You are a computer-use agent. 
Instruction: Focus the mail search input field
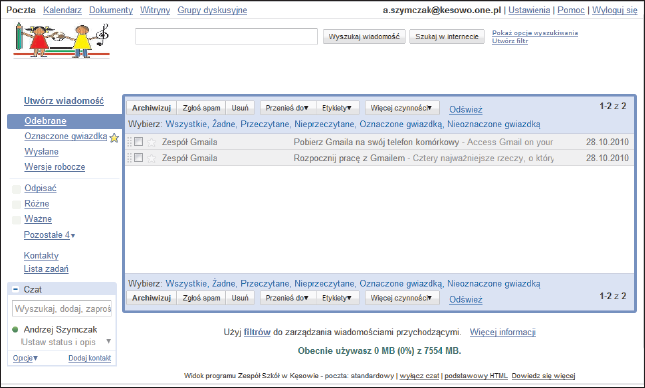click(226, 36)
